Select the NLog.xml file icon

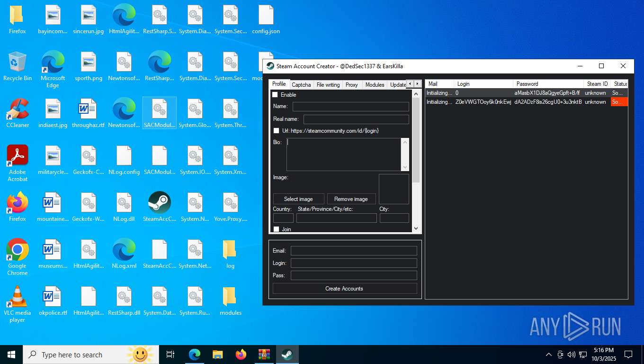point(124,254)
